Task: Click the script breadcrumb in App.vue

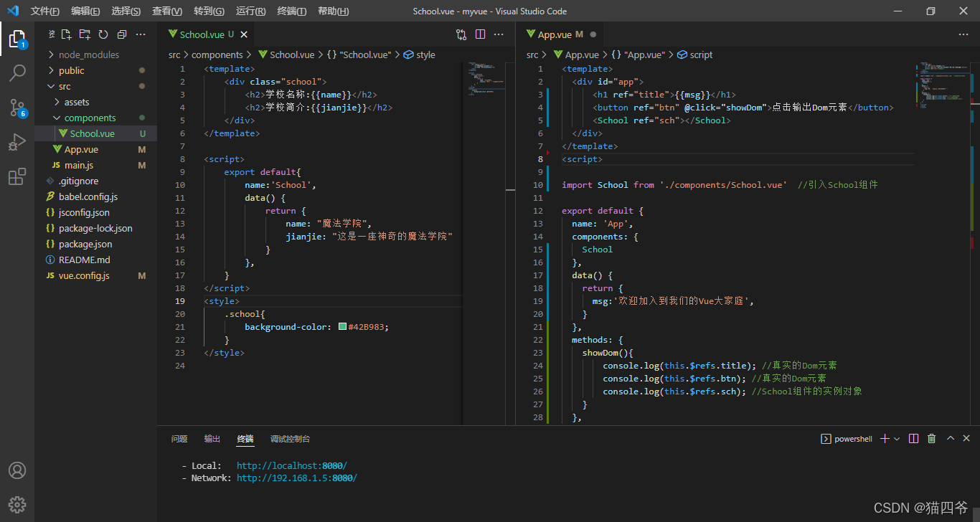Action: [695, 54]
